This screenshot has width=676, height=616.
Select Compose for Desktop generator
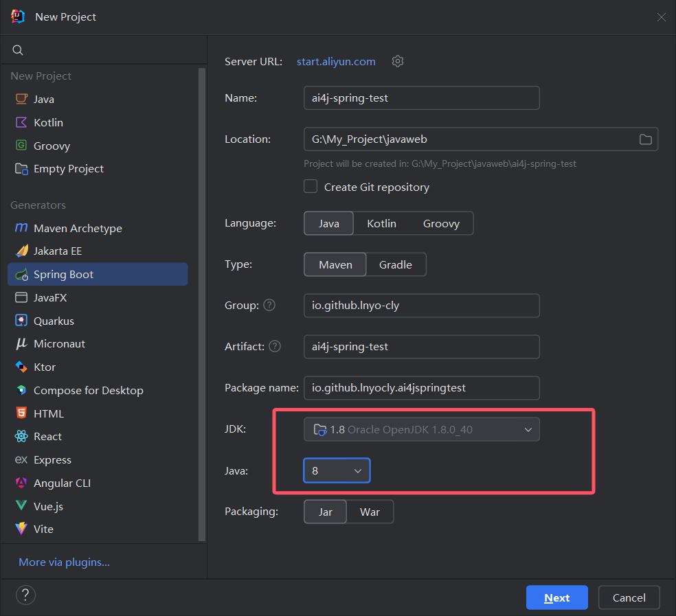pos(88,391)
